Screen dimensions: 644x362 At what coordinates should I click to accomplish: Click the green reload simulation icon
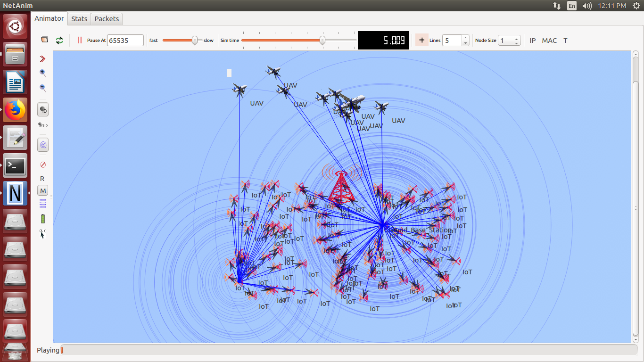59,41
